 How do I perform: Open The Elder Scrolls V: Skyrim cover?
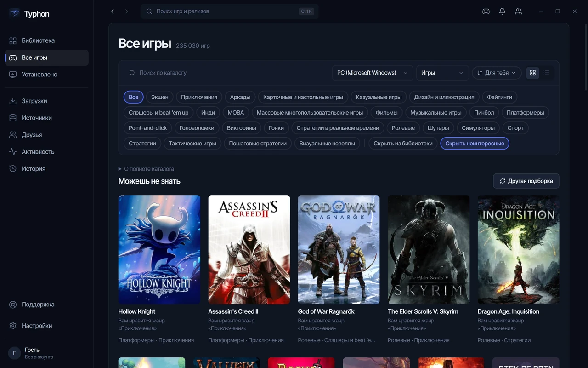click(x=429, y=249)
